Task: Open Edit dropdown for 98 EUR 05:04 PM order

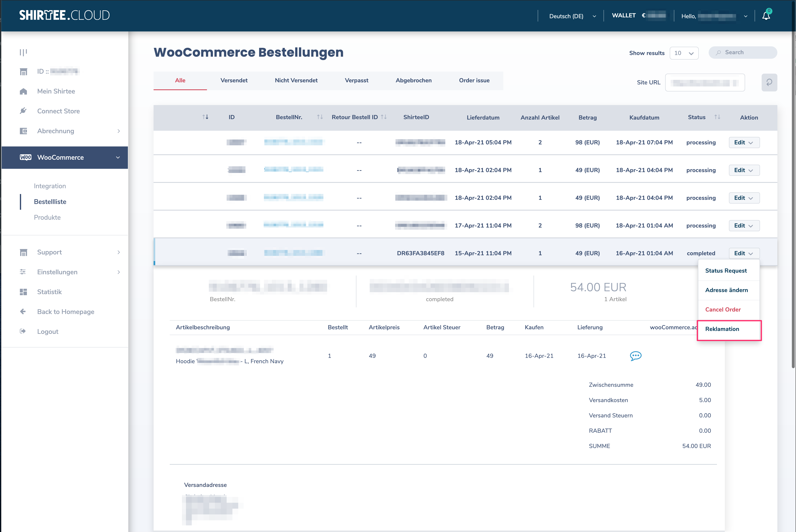Action: (x=744, y=143)
